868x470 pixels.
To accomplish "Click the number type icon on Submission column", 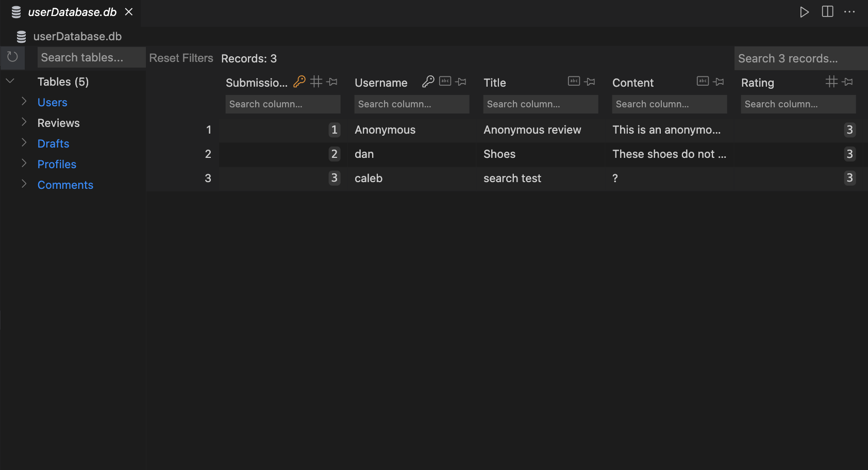I will [x=316, y=82].
